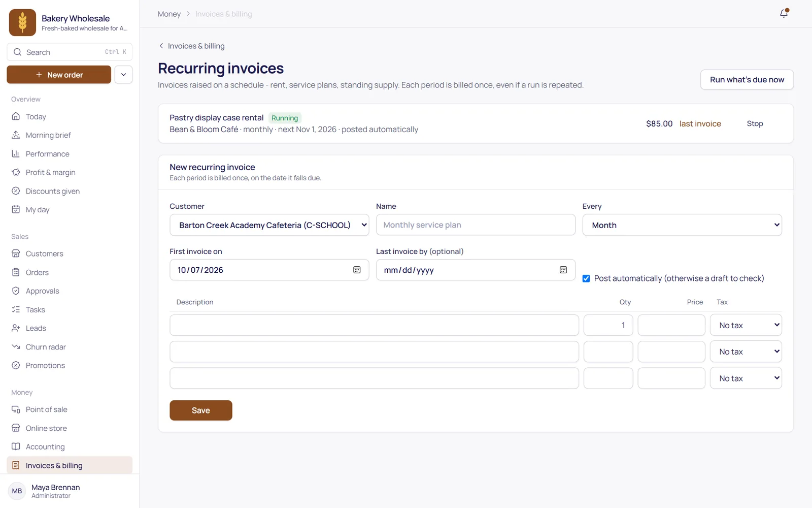Click first row Qty field
The width and height of the screenshot is (812, 508).
(608, 325)
